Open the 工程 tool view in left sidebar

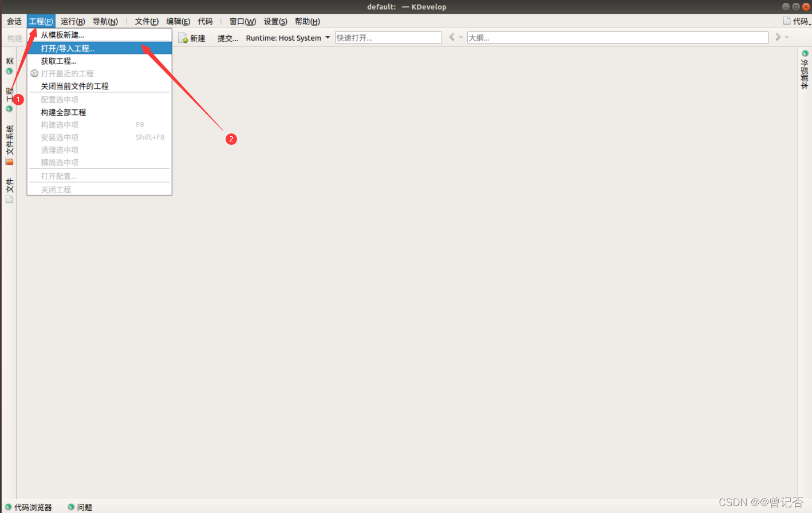[9, 99]
